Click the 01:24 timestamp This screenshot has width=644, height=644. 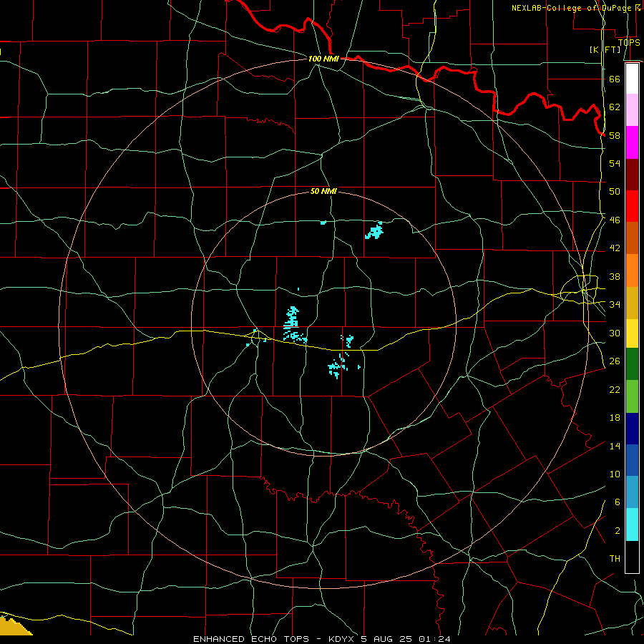click(434, 639)
